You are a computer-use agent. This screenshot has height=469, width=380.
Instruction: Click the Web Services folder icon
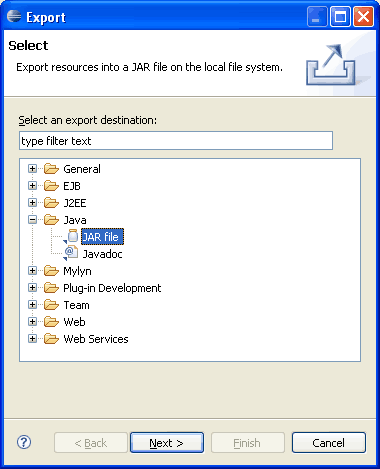51,339
